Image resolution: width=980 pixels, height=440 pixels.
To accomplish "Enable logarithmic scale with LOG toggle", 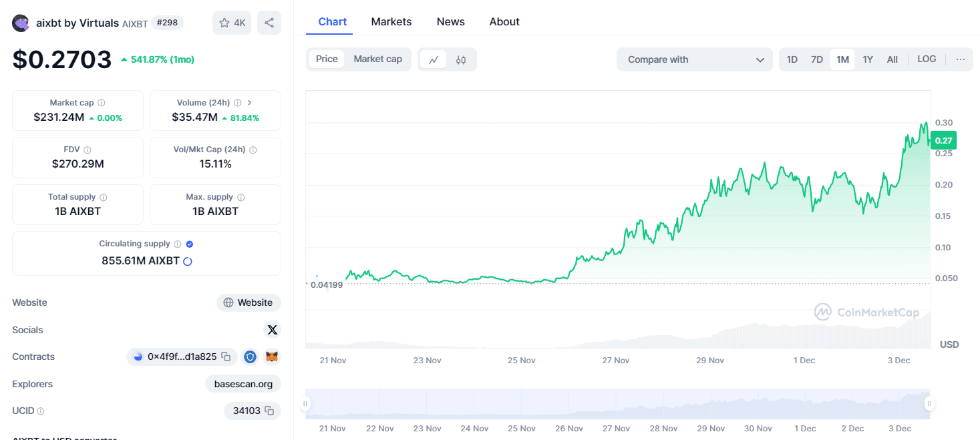I will click(927, 59).
